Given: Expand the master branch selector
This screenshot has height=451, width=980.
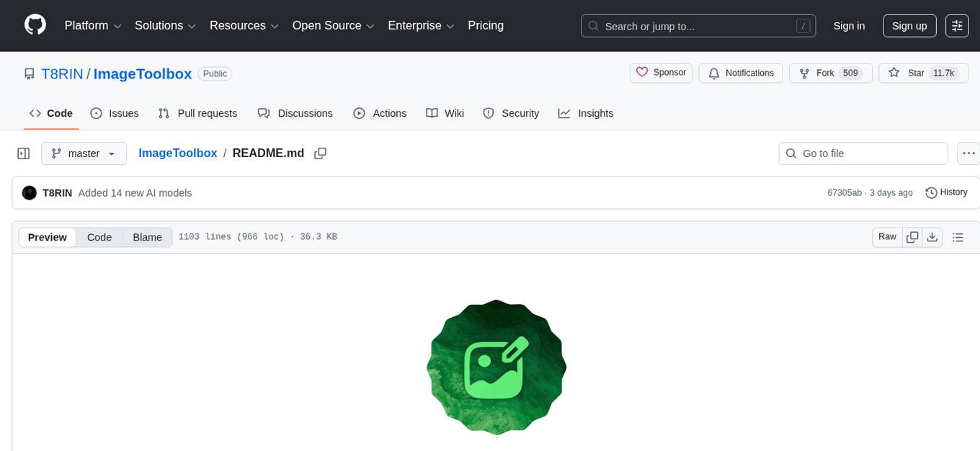Looking at the screenshot, I should [x=84, y=153].
